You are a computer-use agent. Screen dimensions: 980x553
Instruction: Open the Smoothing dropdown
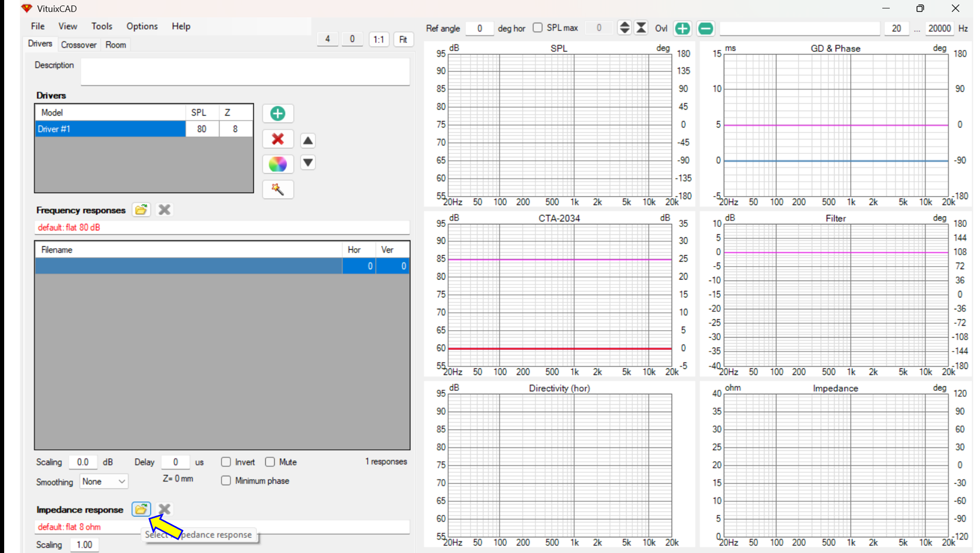coord(104,482)
